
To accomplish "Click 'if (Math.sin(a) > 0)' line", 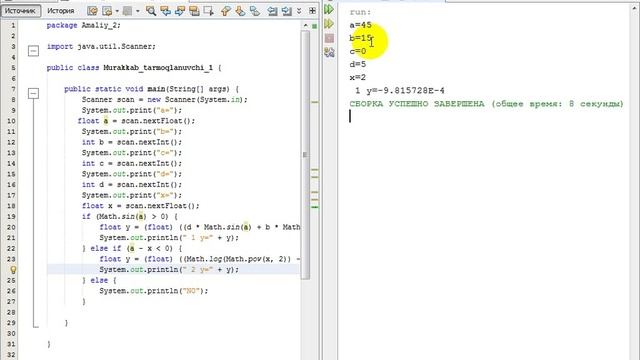I will (x=130, y=216).
